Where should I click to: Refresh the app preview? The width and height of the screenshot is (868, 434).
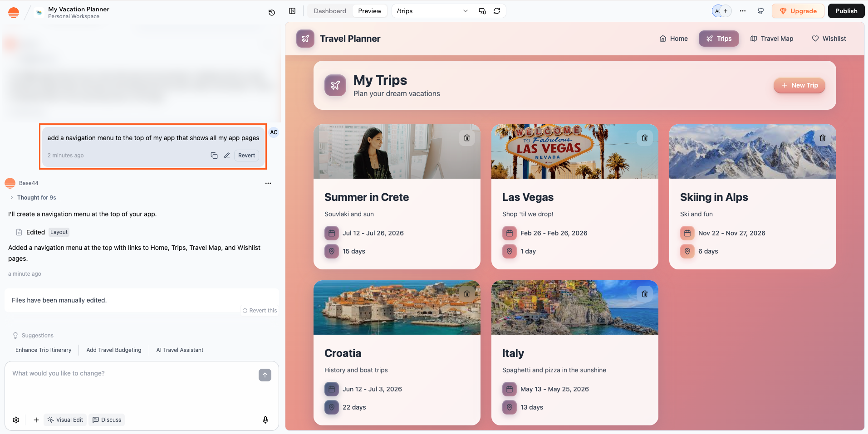coord(497,11)
